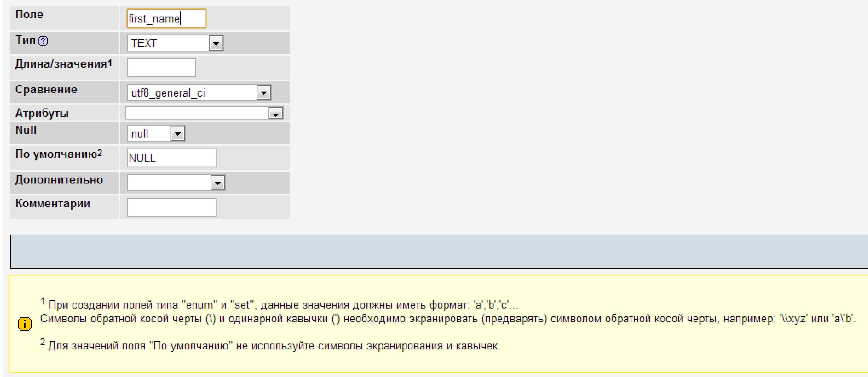Click the yellow info notice icon

coord(25,324)
